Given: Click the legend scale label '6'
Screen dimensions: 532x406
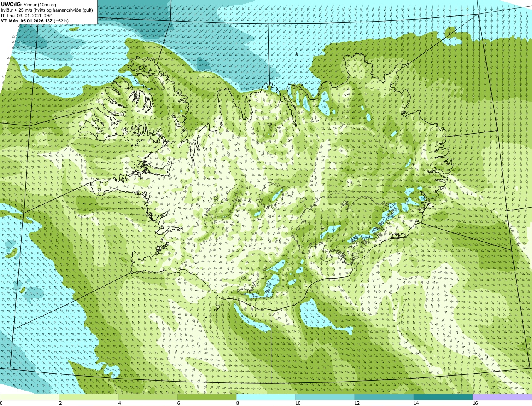Looking at the screenshot, I should 179,403.
